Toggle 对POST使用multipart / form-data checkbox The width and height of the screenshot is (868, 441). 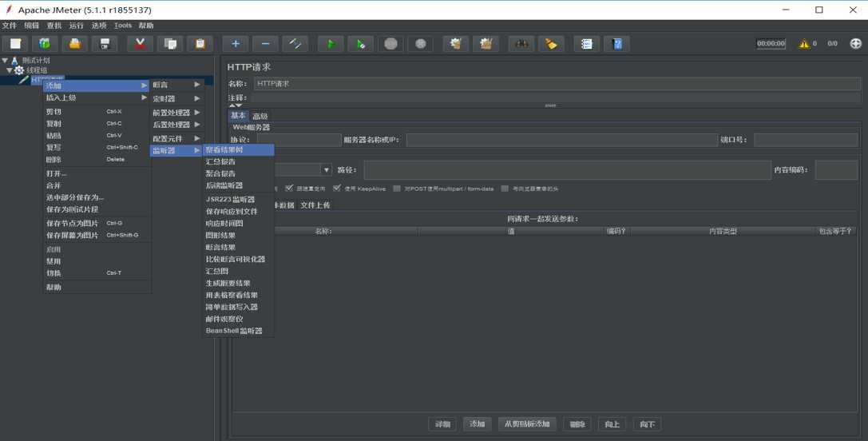pos(396,189)
